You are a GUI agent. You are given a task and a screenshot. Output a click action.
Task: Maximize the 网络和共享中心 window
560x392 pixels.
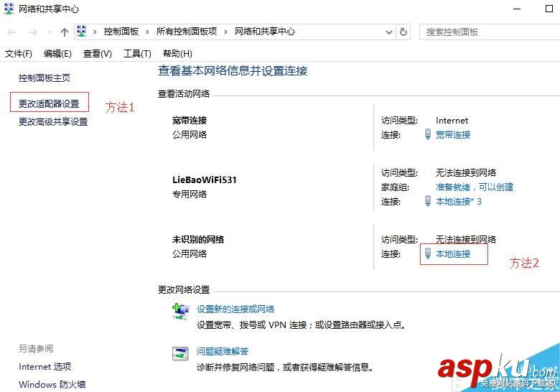549,9
